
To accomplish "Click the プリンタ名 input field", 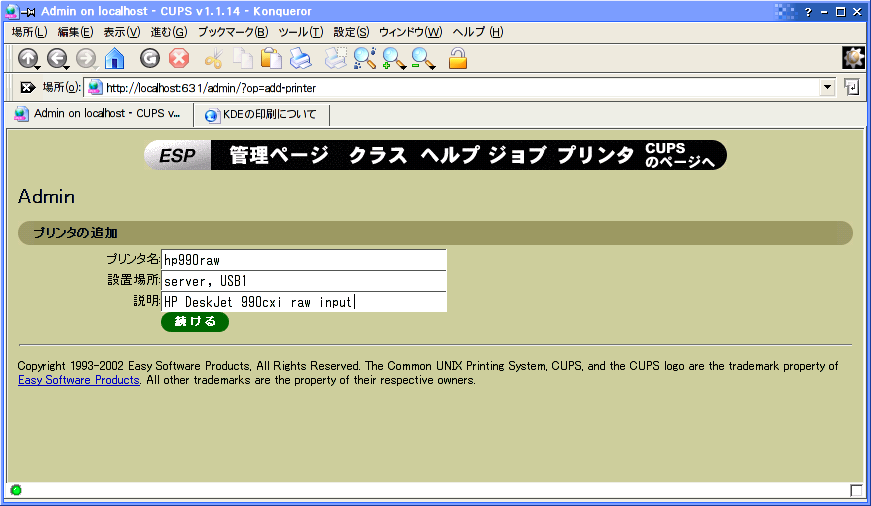I will click(x=303, y=260).
